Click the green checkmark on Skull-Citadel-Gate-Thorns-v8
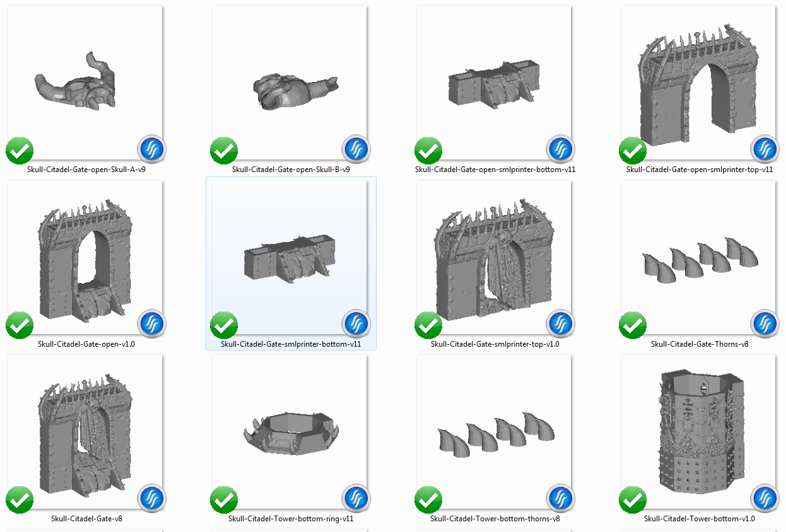Image resolution: width=786 pixels, height=532 pixels. click(x=633, y=325)
